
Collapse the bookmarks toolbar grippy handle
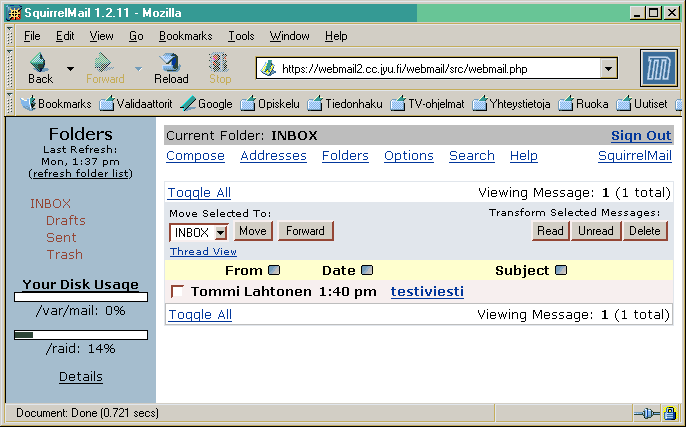click(x=10, y=103)
